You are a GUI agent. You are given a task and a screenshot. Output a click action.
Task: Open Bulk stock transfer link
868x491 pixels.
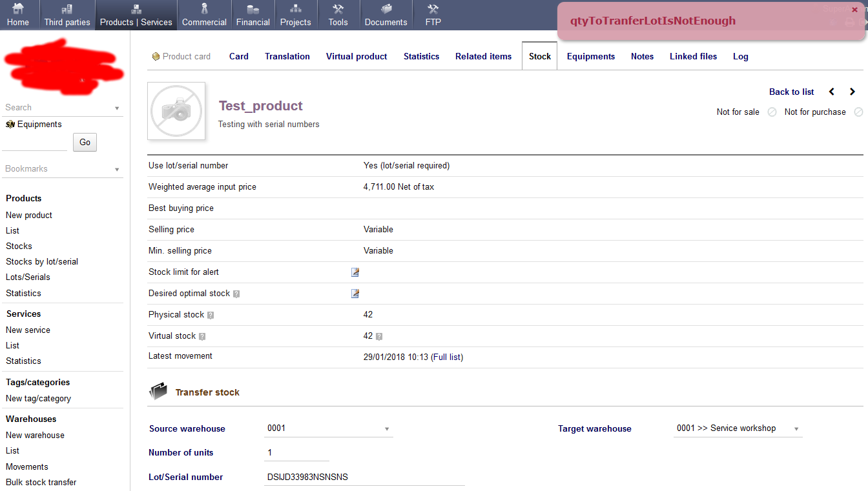(41, 482)
